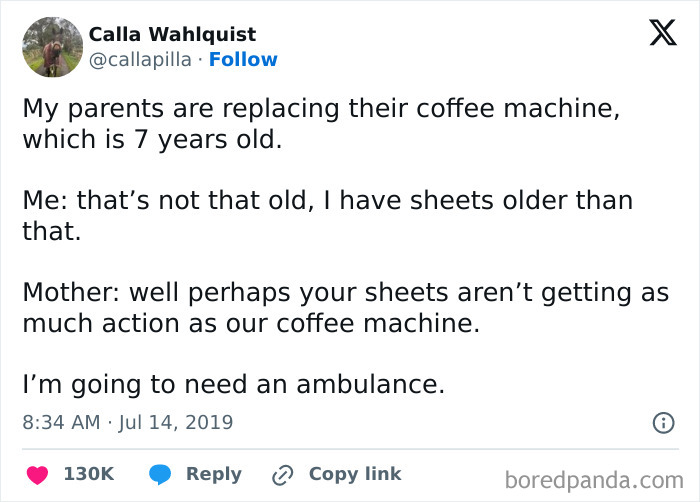Click the 8:34 AM time
700x502 pixels.
pyautogui.click(x=61, y=422)
